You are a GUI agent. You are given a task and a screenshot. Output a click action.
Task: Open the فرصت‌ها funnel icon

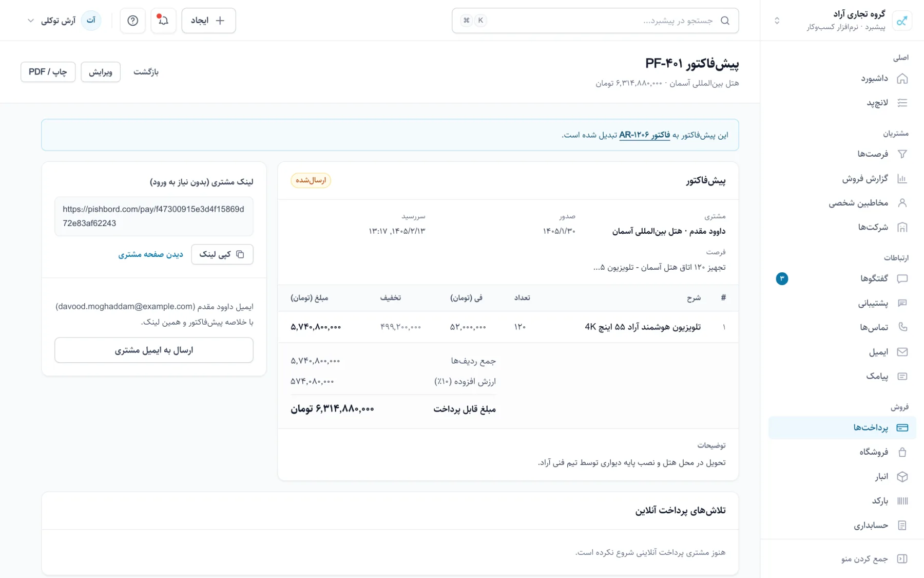coord(902,154)
